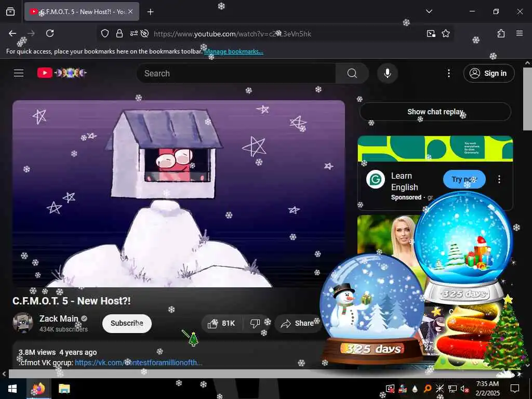Viewport: 532px width, 399px height.
Task: List all tabs dropdown arrow
Action: pyautogui.click(x=429, y=11)
